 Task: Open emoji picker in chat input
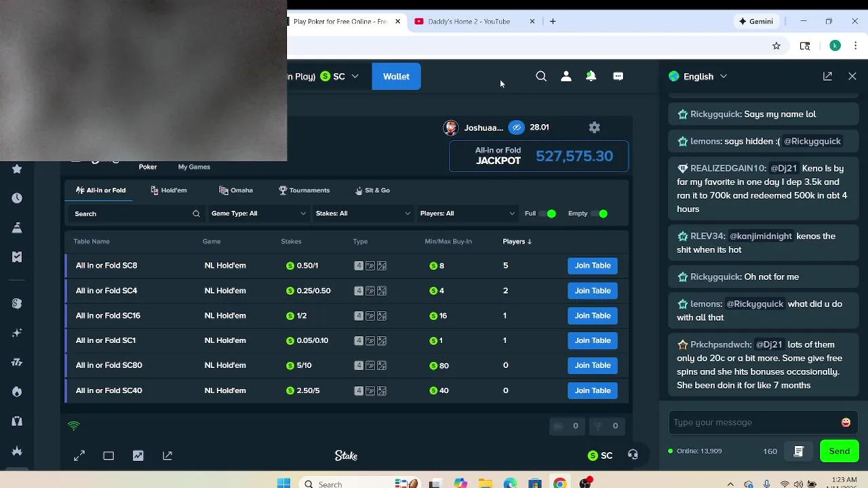coord(846,422)
